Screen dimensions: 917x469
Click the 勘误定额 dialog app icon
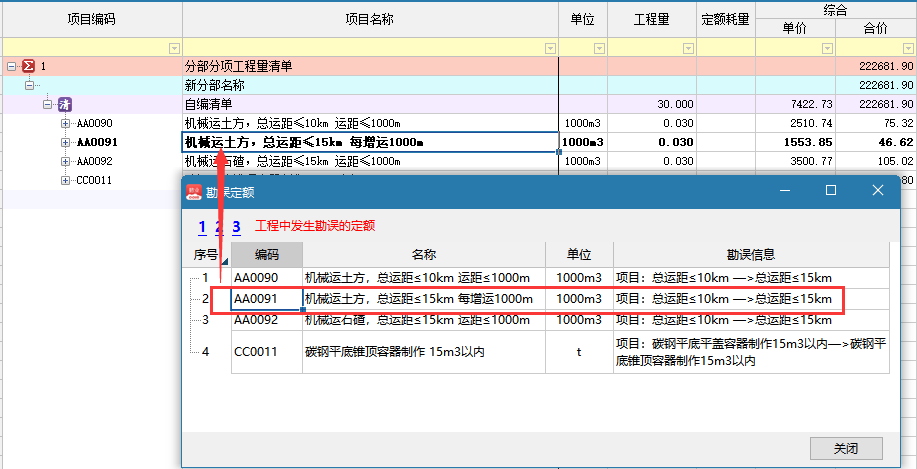(x=194, y=191)
